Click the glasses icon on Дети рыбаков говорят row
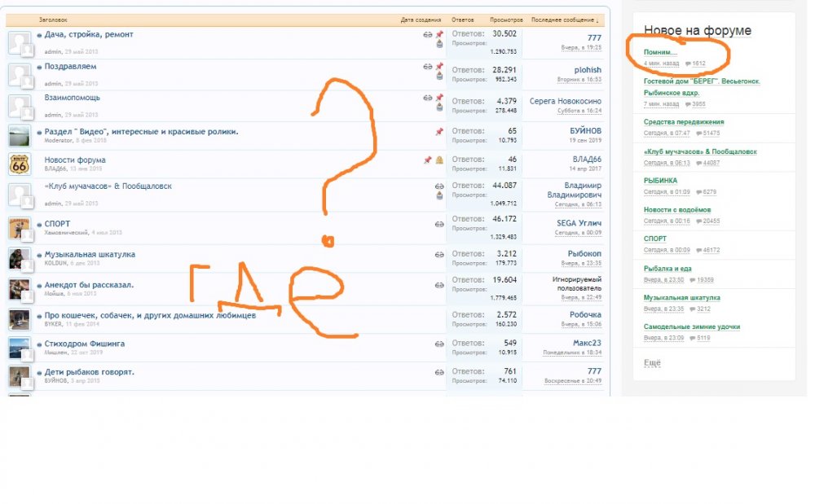The width and height of the screenshot is (815, 504). [x=439, y=372]
